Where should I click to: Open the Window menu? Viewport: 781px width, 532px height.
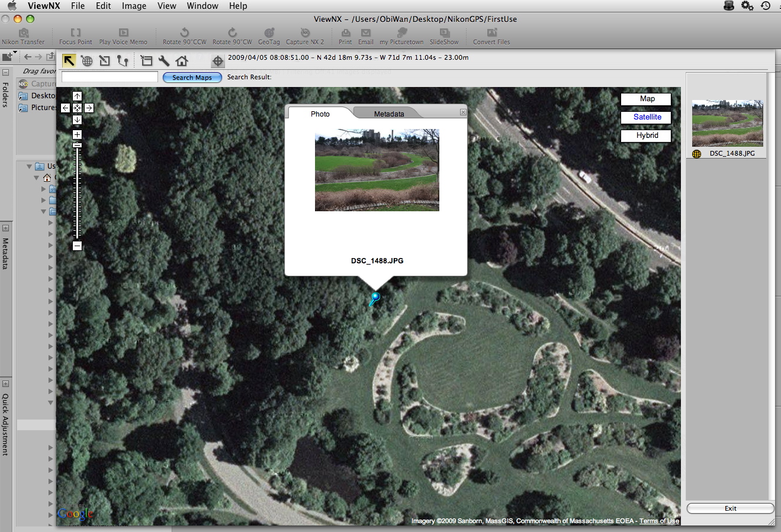tap(203, 6)
